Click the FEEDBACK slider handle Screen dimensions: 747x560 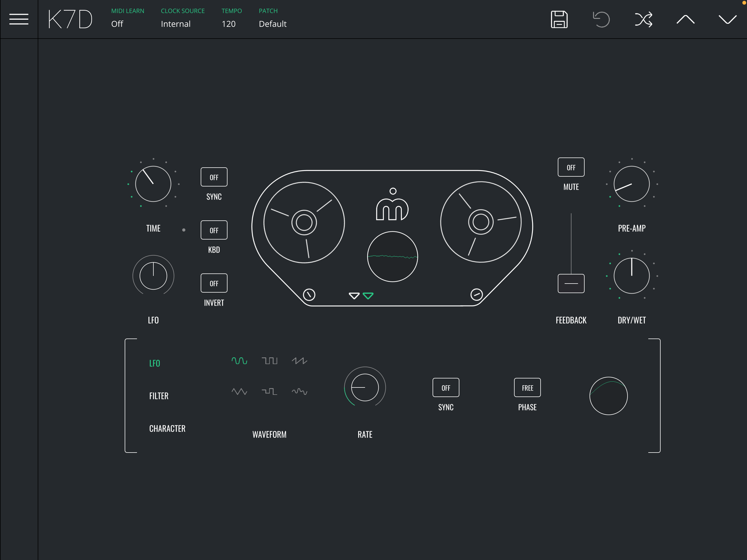coord(571,283)
